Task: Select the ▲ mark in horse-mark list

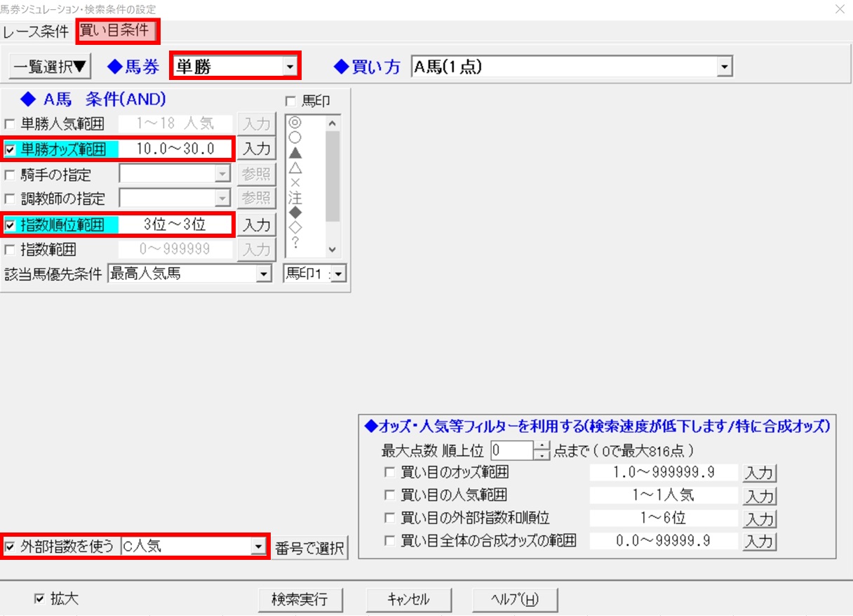Action: (295, 152)
